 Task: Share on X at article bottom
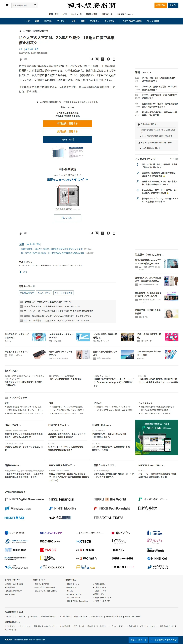click(103, 233)
